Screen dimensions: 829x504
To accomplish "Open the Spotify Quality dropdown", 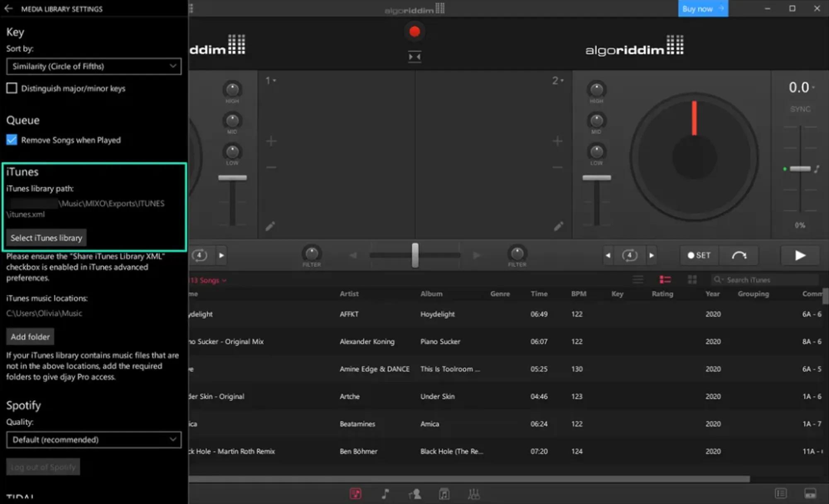I will click(x=94, y=440).
